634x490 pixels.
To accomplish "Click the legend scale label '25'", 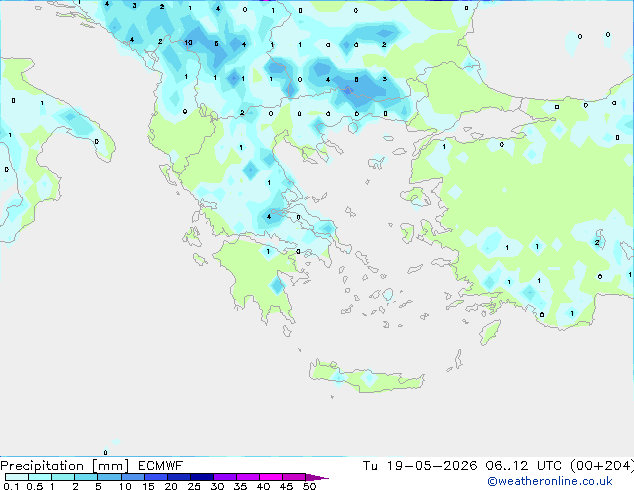I will tap(194, 486).
